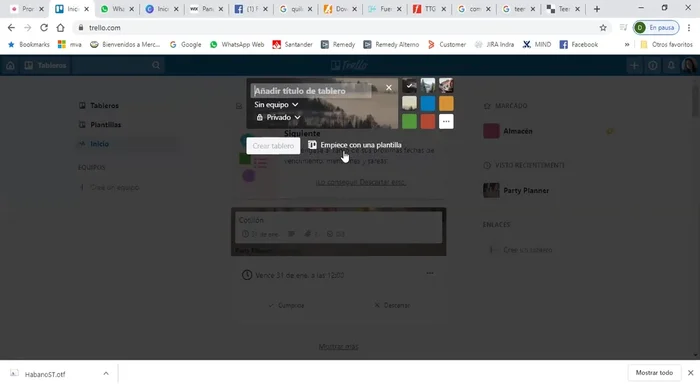Image resolution: width=700 pixels, height=386 pixels.
Task: Close the create board dialog
Action: 389,87
